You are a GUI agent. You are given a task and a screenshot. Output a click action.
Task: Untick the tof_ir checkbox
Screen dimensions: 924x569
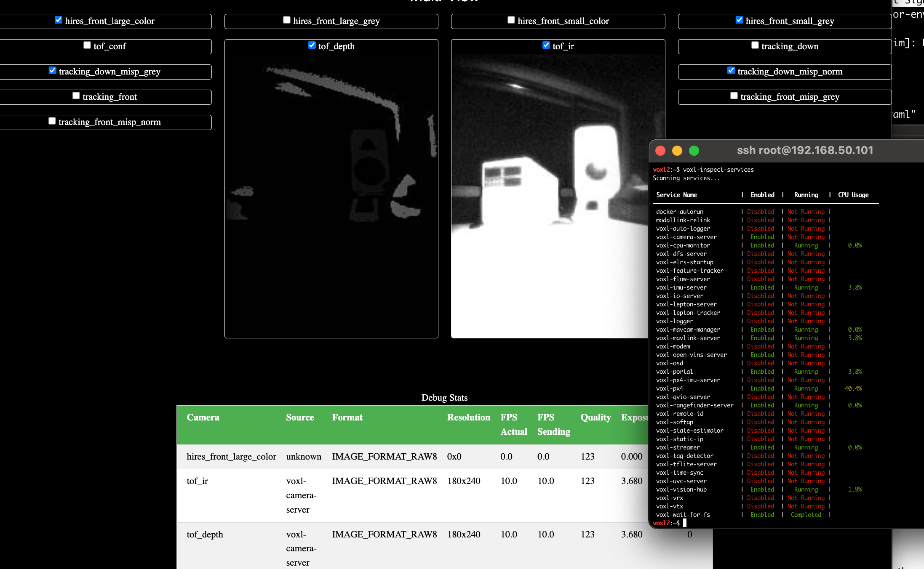tap(546, 45)
